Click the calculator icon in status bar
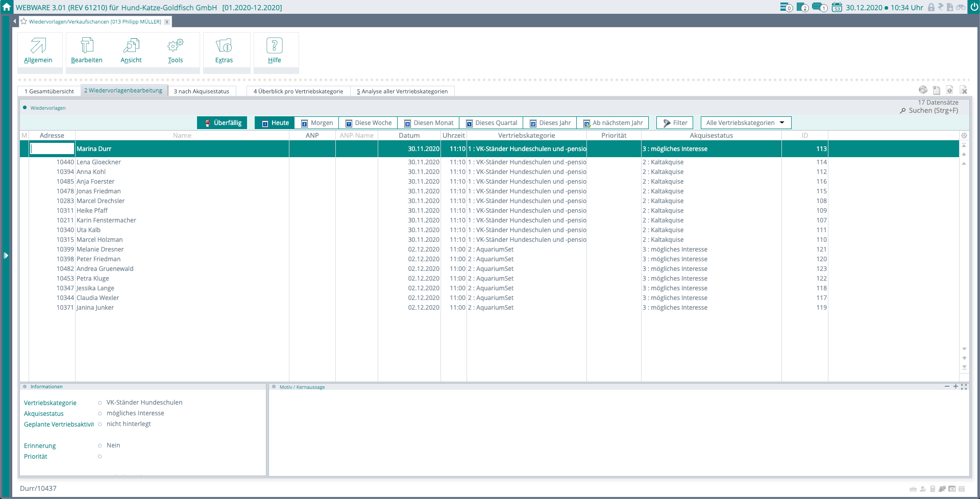The image size is (980, 499). click(933, 489)
